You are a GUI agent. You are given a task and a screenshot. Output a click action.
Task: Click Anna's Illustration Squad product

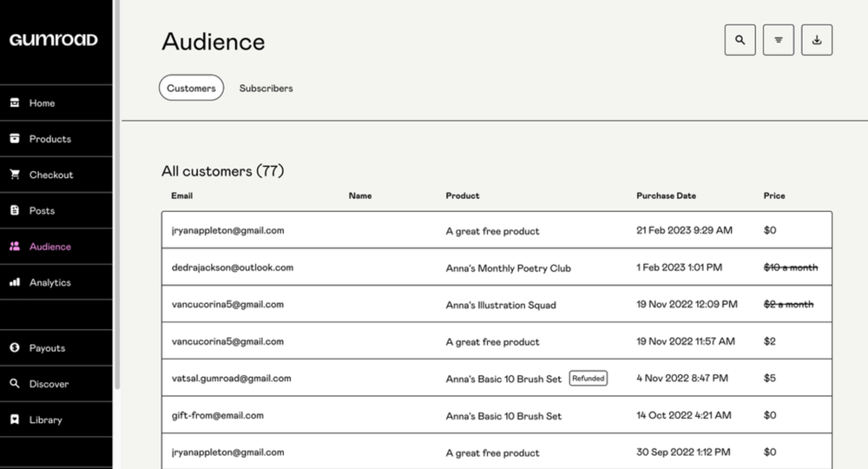501,305
